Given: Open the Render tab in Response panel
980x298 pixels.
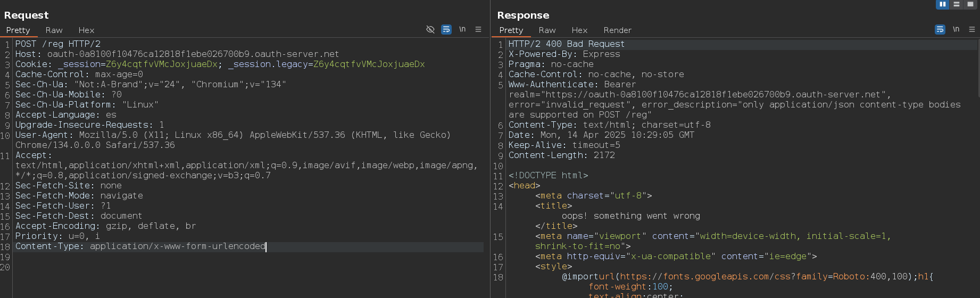Looking at the screenshot, I should (x=617, y=30).
